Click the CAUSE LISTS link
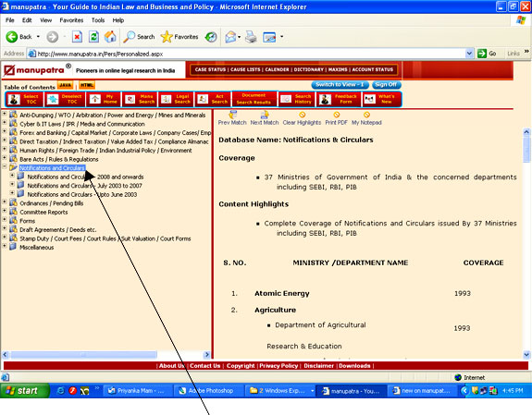Image resolution: width=532 pixels, height=415 pixels. [x=245, y=69]
